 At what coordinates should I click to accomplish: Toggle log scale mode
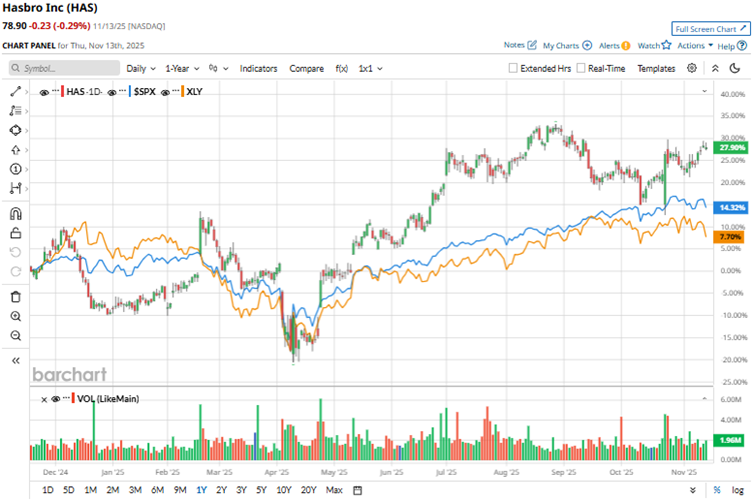tap(737, 490)
